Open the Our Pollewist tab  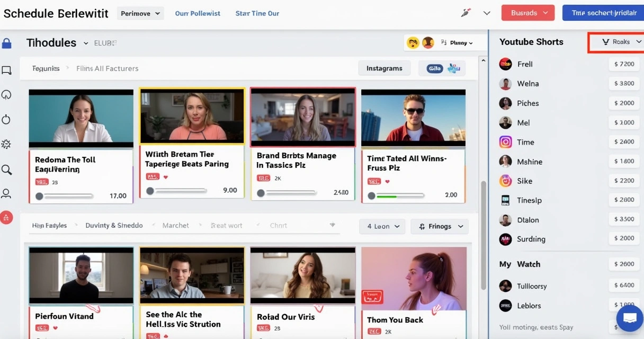(198, 13)
